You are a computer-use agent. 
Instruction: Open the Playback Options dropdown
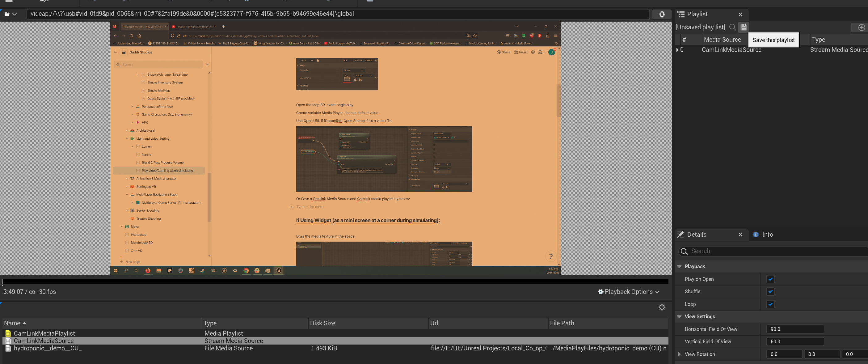628,292
